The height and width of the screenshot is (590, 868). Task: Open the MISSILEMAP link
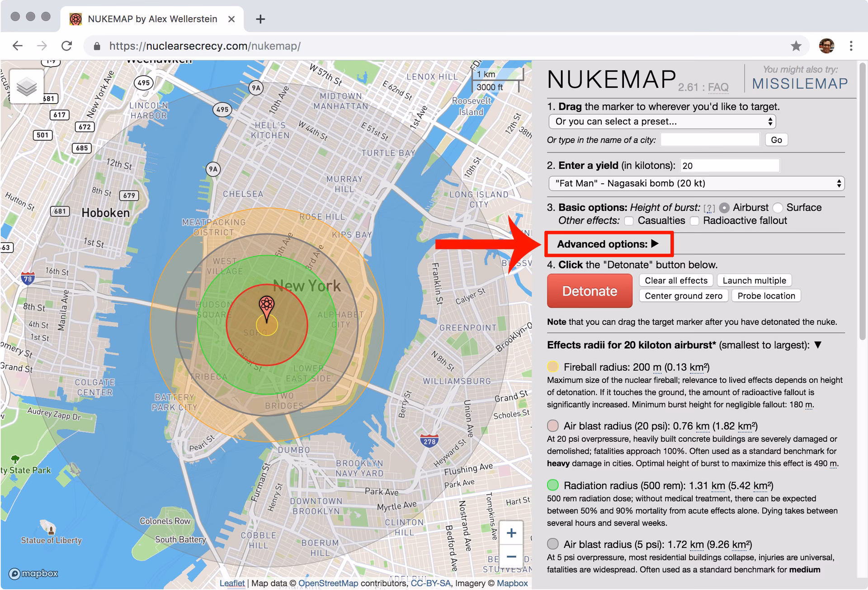point(799,83)
